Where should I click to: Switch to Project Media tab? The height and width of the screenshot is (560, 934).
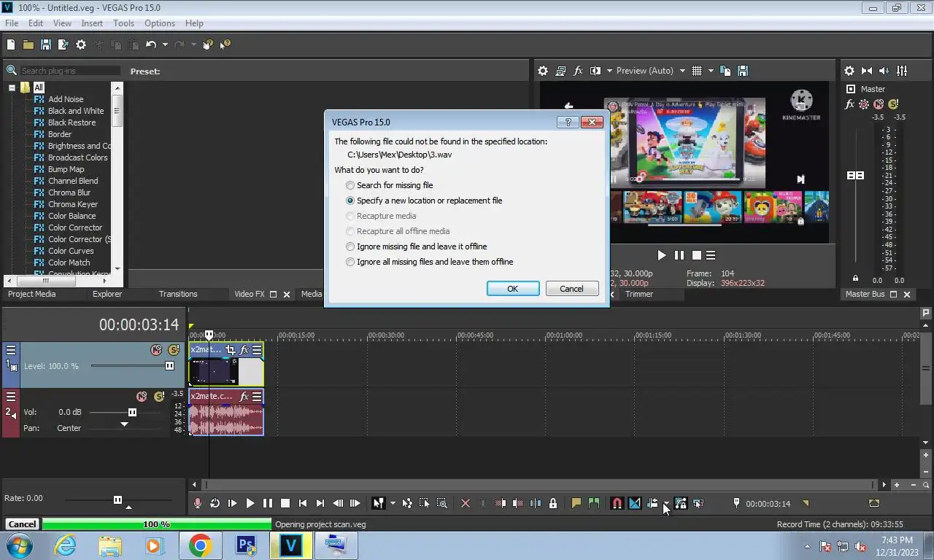point(31,294)
